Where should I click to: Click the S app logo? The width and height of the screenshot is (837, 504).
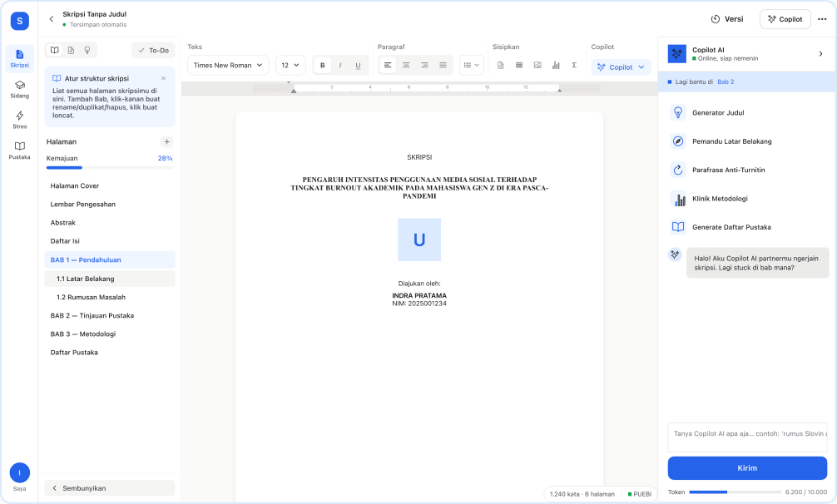(20, 21)
